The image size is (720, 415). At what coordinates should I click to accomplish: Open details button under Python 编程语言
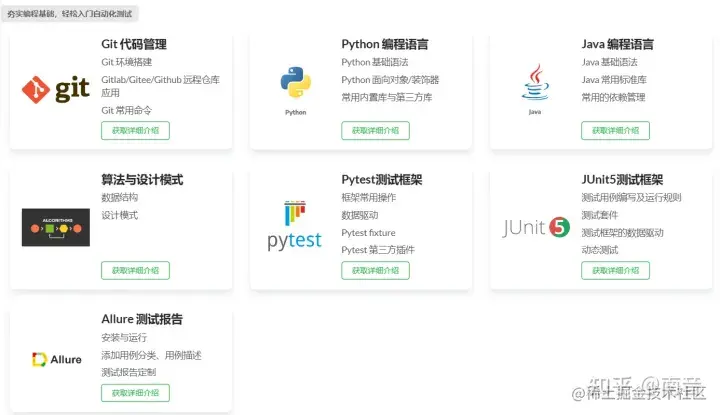tap(375, 130)
